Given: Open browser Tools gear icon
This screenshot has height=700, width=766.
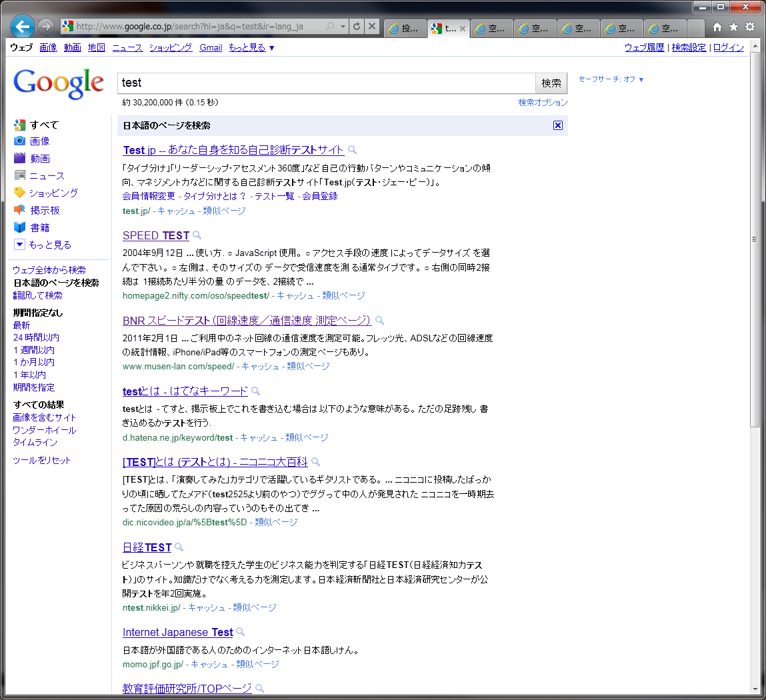Looking at the screenshot, I should 750,27.
